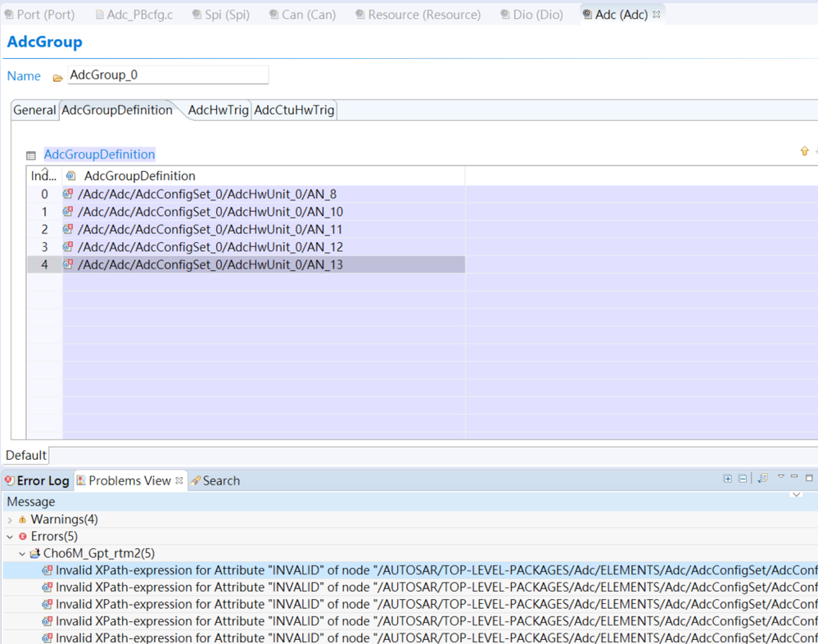Click the reference icon of the AN_11 row
Image resolution: width=818 pixels, height=644 pixels.
[x=68, y=229]
